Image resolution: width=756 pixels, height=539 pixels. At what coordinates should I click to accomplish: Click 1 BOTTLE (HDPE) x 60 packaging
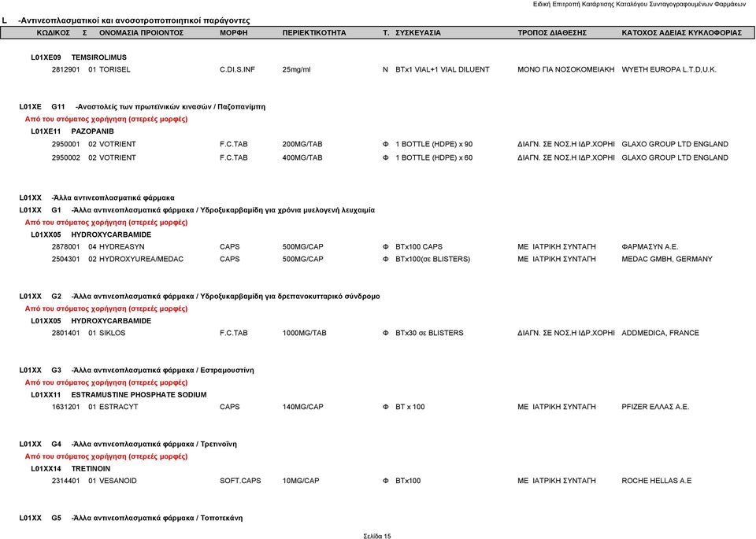pyautogui.click(x=434, y=157)
